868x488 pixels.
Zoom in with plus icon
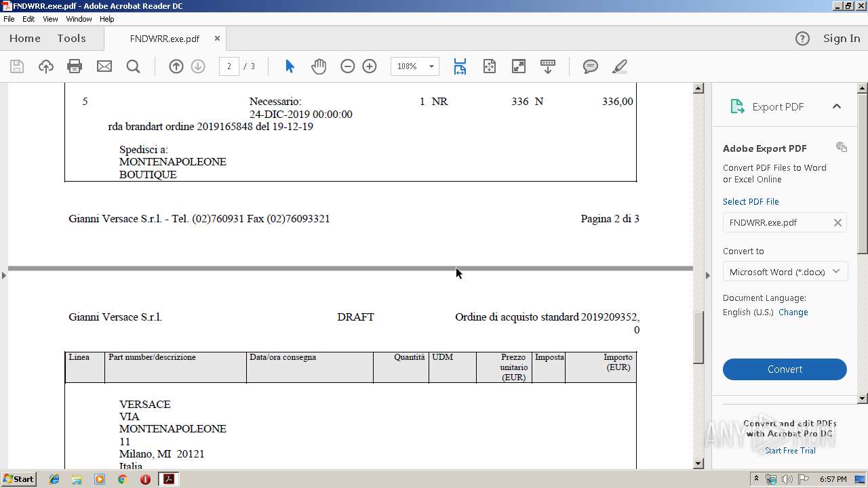[x=370, y=66]
